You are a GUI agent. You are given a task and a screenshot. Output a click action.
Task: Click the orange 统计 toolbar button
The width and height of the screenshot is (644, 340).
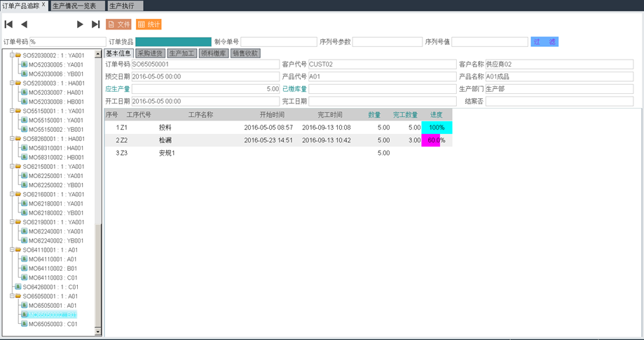[149, 25]
